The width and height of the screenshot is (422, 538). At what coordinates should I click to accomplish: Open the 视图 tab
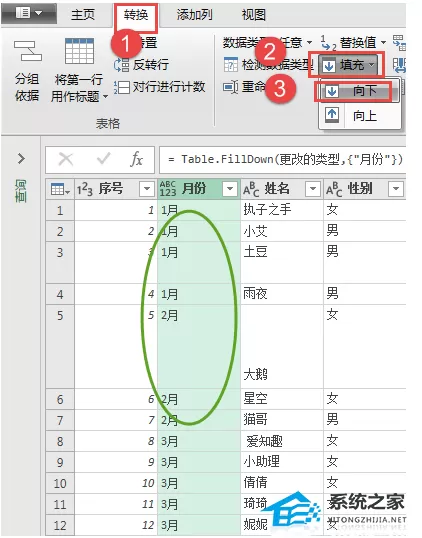click(x=254, y=15)
